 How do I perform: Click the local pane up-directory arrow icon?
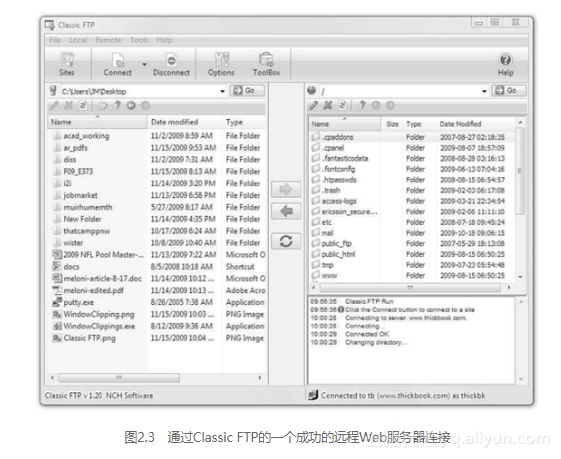point(117,105)
